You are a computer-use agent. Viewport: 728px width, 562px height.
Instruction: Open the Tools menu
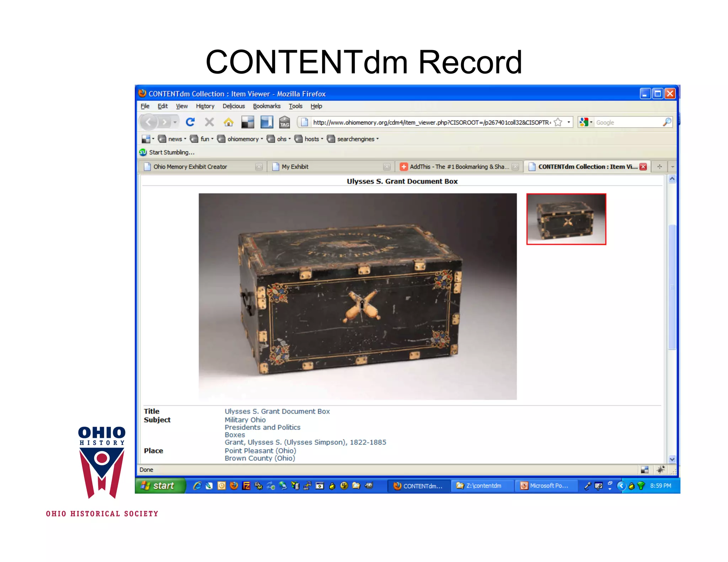(295, 106)
